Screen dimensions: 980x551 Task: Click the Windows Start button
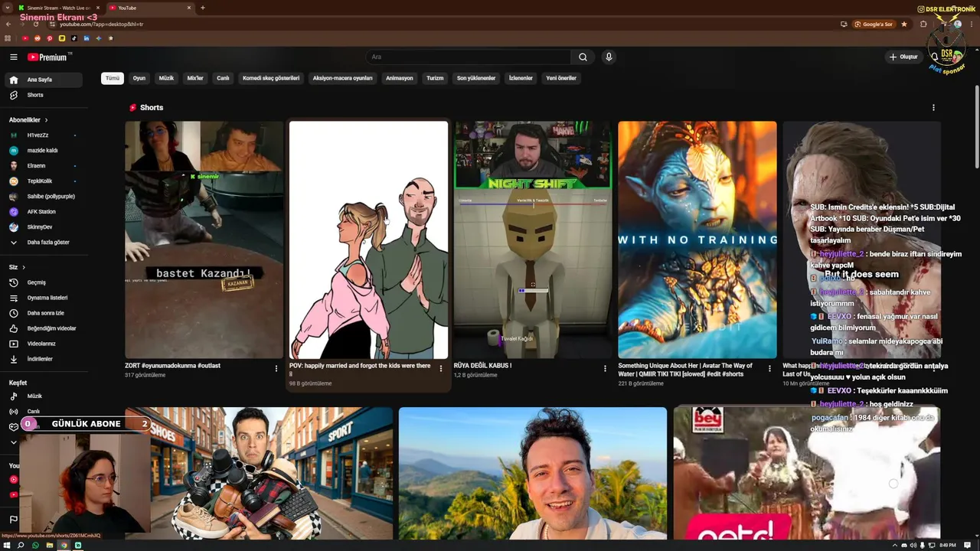7,545
